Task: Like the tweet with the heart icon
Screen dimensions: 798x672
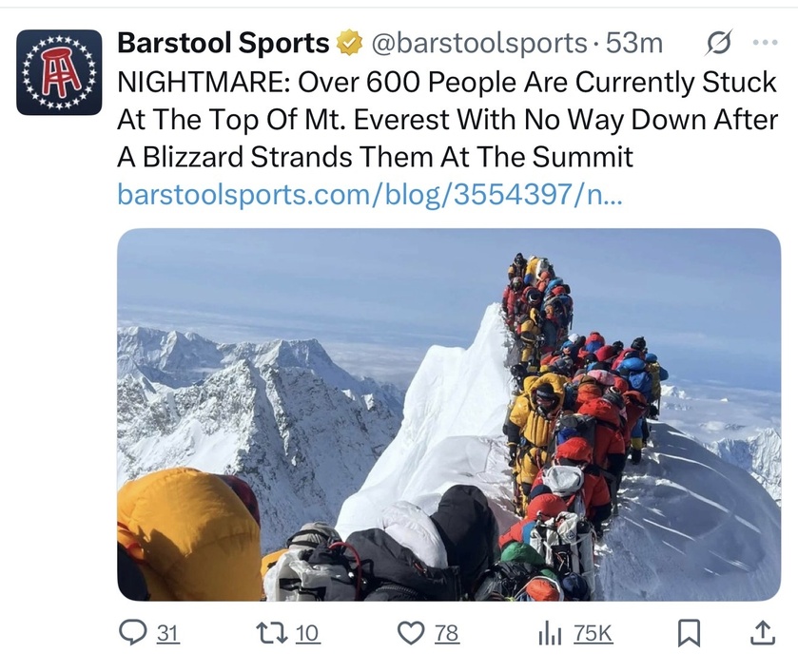Action: click(x=410, y=633)
